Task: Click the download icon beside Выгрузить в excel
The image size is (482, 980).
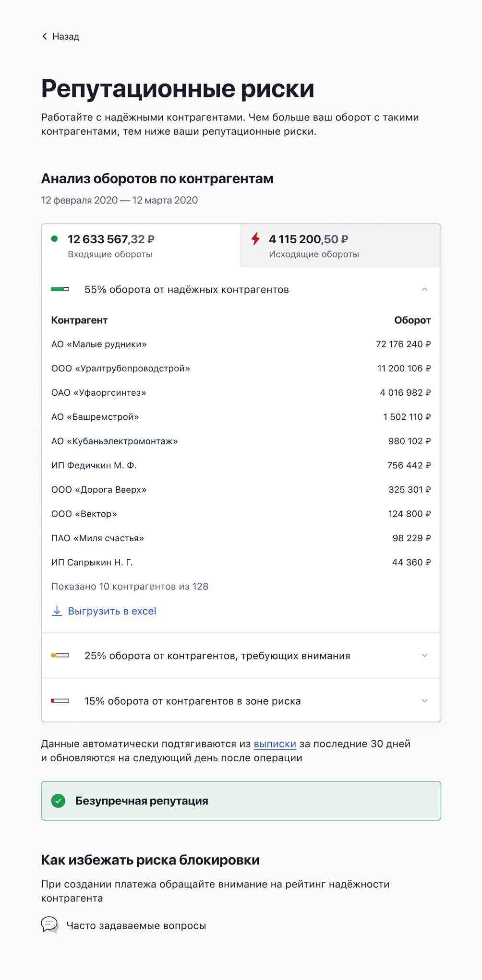Action: point(57,611)
